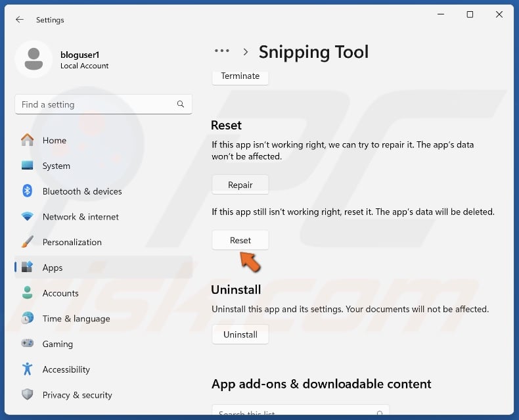Go to Time & language settings
The width and height of the screenshot is (519, 420).
104,318
